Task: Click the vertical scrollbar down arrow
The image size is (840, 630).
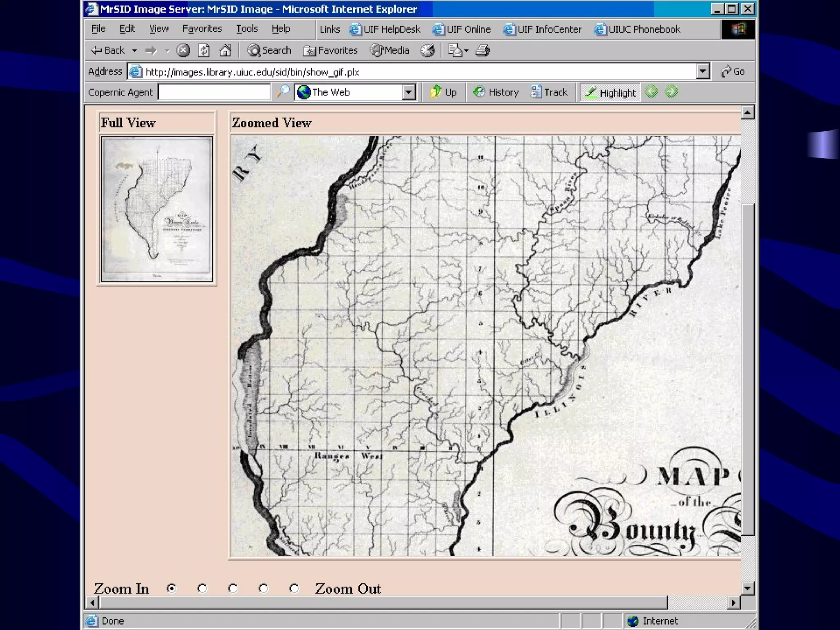Action: (747, 588)
